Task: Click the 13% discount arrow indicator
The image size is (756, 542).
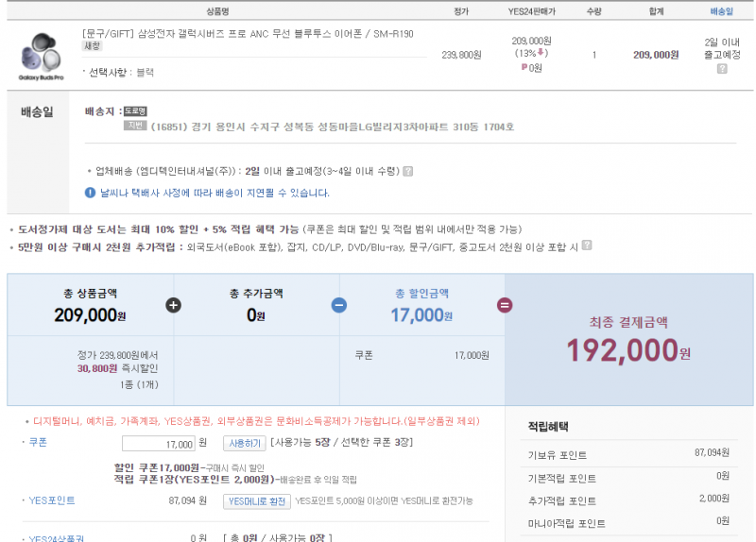Action: 541,52
